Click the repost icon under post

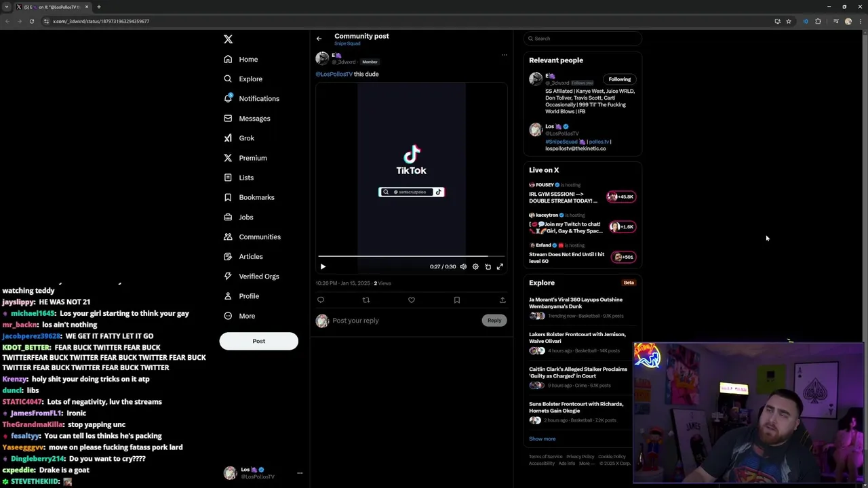(366, 300)
